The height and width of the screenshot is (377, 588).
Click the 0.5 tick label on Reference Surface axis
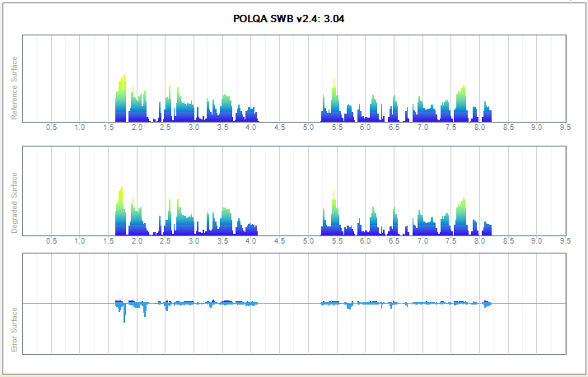point(51,128)
